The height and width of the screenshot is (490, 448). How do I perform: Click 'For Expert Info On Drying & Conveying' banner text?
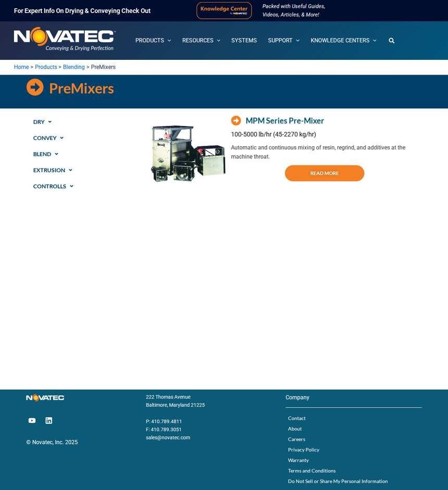click(x=82, y=10)
